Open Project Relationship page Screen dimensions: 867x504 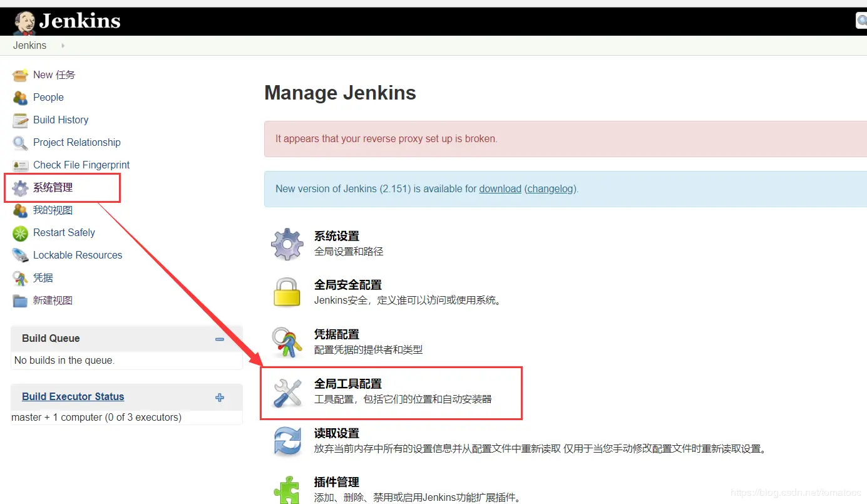pyautogui.click(x=77, y=142)
